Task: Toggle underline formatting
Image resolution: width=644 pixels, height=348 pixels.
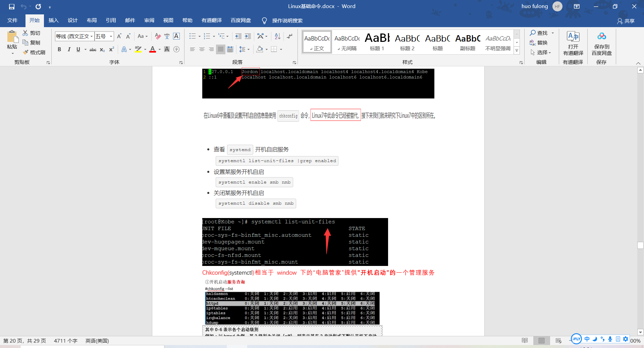Action: [x=78, y=49]
